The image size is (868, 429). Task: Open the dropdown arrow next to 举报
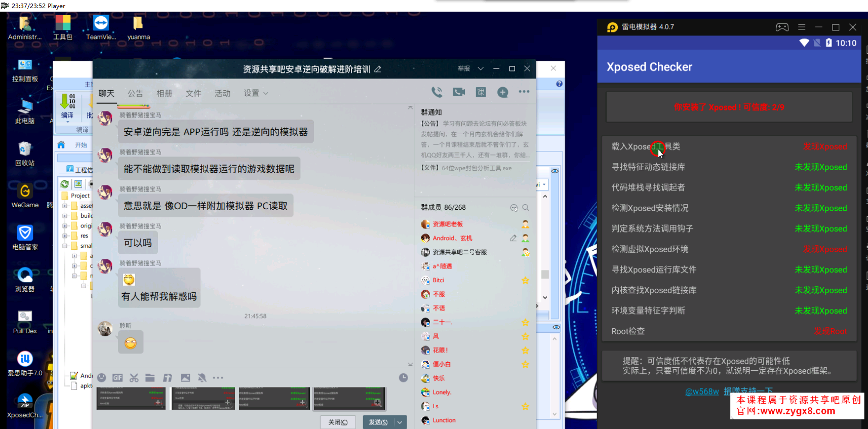click(x=480, y=69)
